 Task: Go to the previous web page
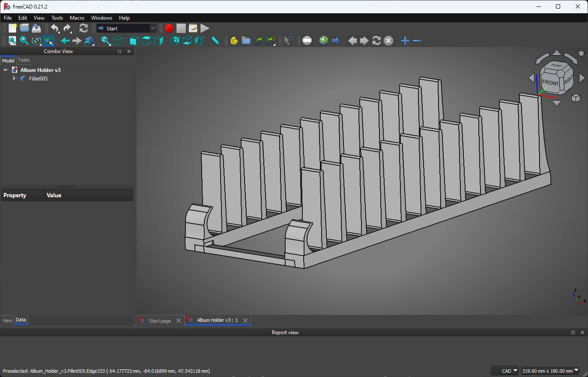(352, 41)
